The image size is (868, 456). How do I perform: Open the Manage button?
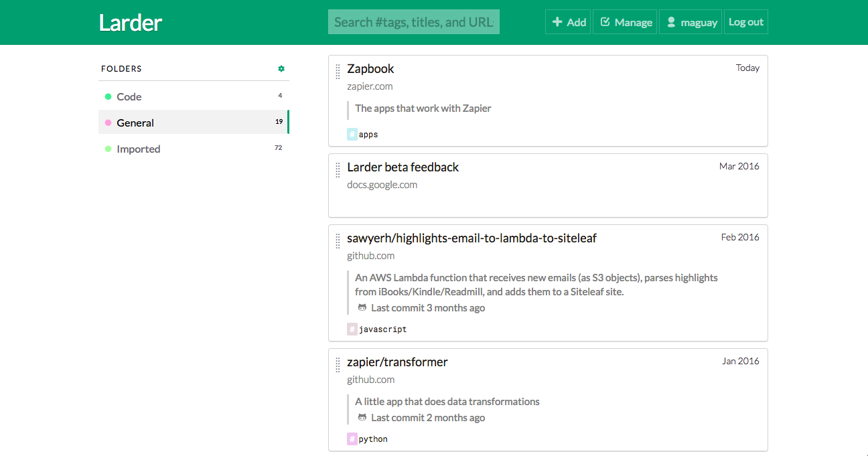(625, 22)
